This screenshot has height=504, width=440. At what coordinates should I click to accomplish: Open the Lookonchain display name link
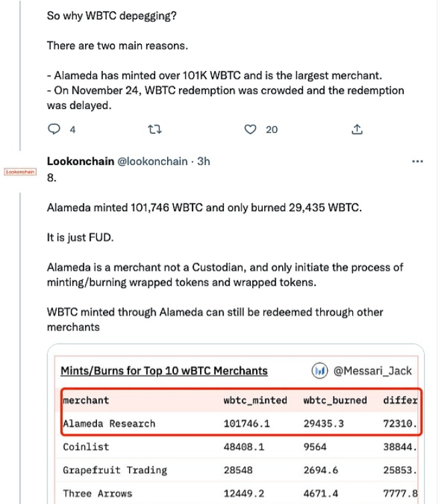(80, 161)
